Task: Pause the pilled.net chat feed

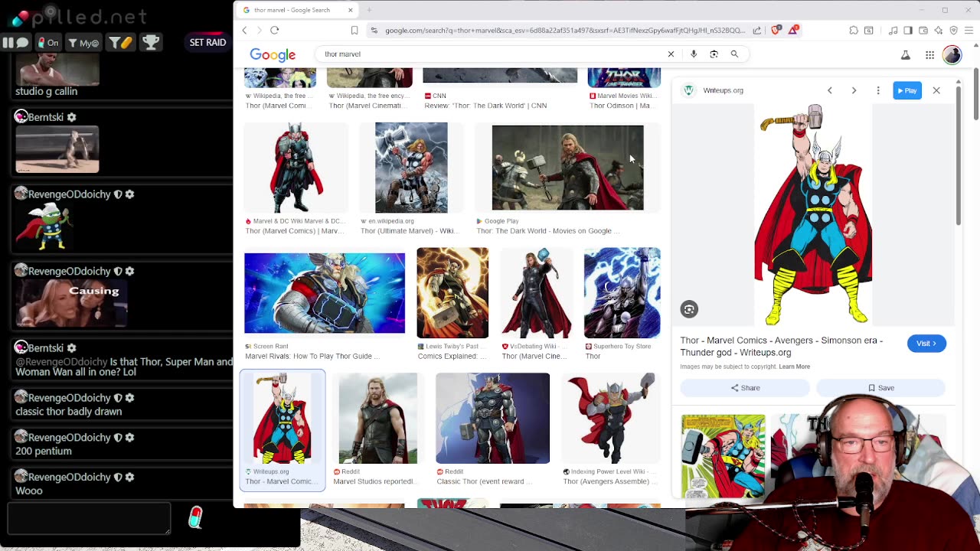Action: click(8, 43)
